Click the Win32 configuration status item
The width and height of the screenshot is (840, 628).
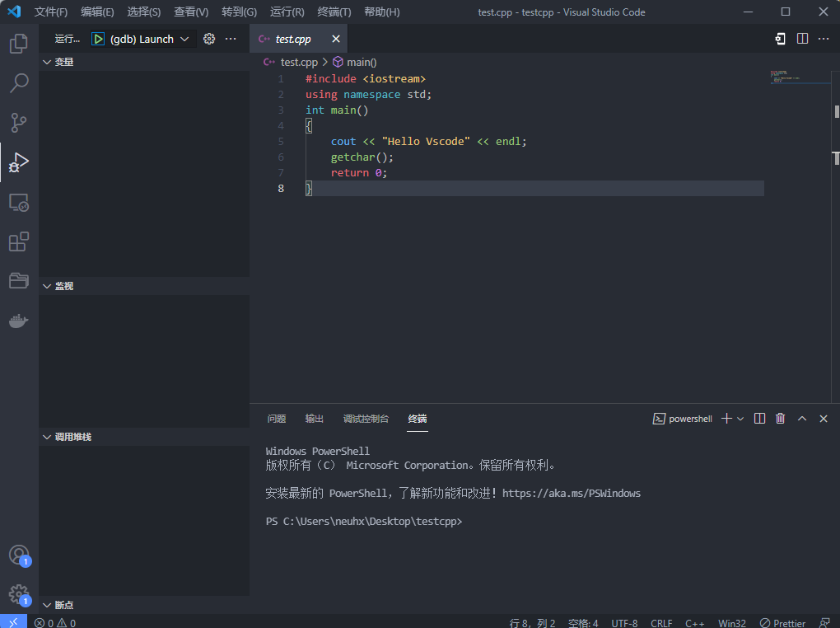point(732,622)
